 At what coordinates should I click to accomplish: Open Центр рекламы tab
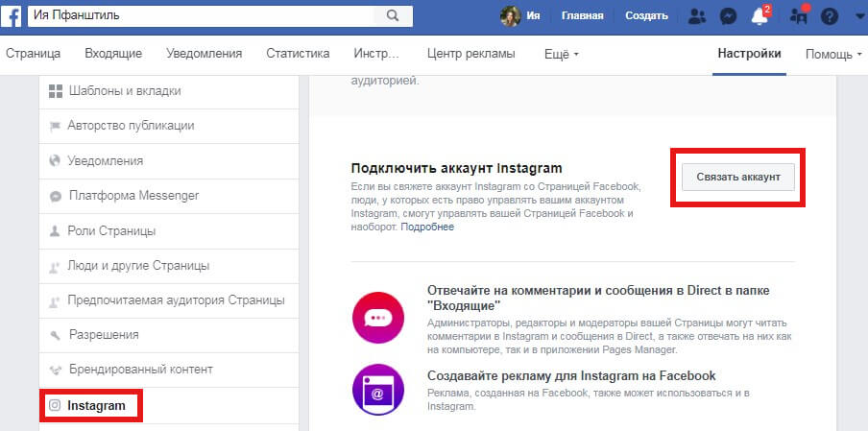[x=471, y=54]
